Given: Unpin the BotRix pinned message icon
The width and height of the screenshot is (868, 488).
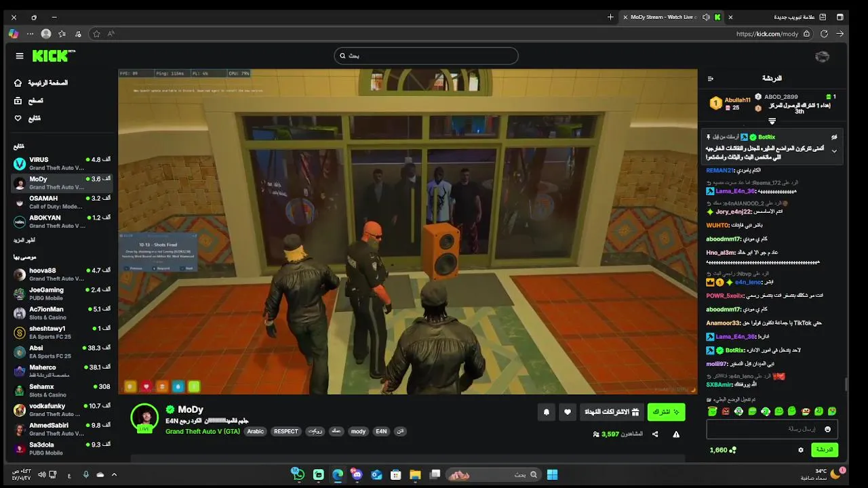Looking at the screenshot, I should pos(834,137).
